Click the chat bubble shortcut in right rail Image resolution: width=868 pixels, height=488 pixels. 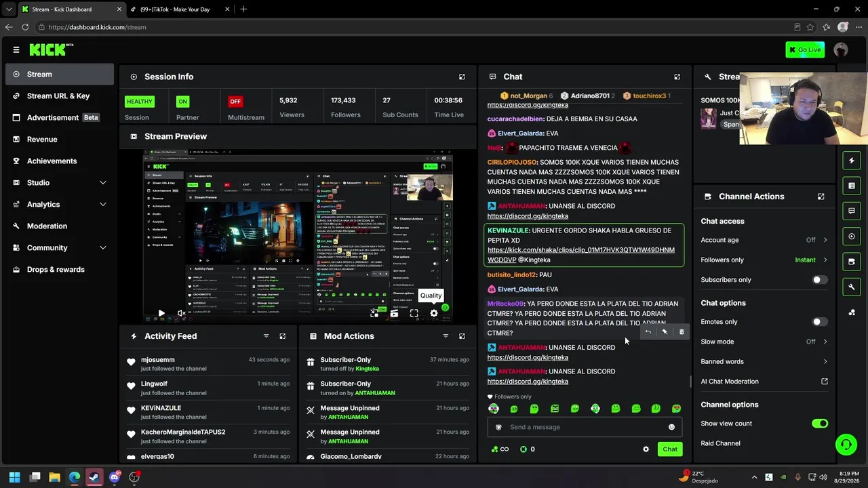[x=852, y=211]
